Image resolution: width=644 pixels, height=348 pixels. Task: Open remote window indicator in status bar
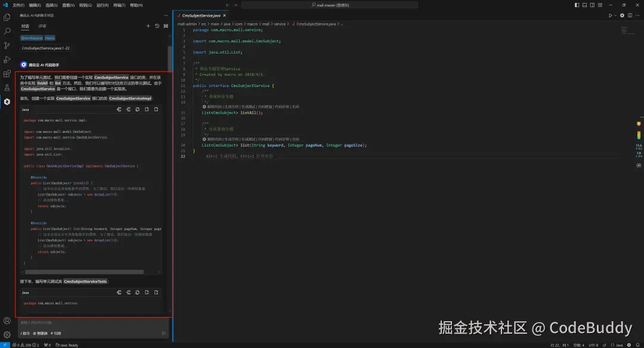click(x=5, y=345)
